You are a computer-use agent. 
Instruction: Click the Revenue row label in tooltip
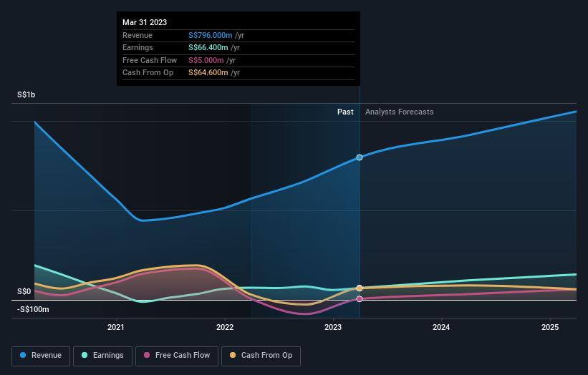(x=138, y=35)
